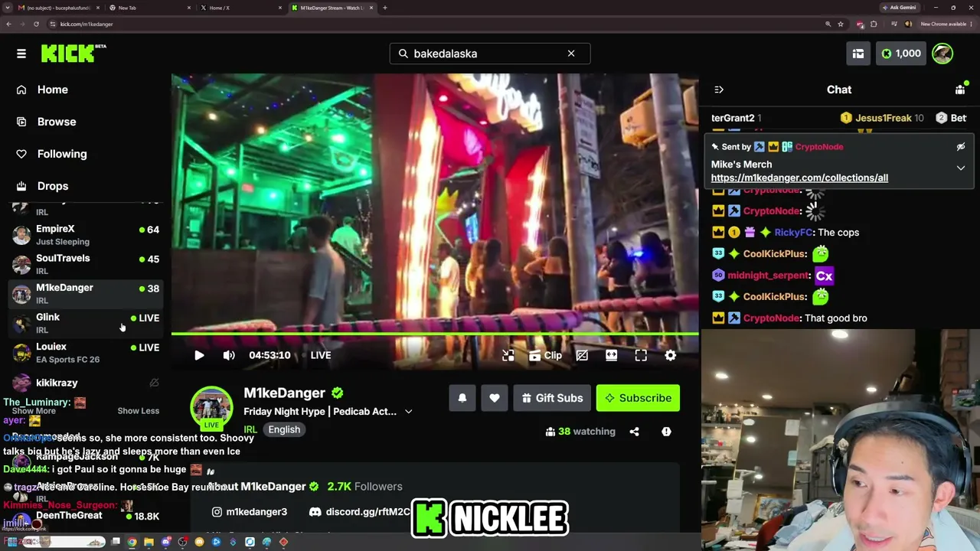Viewport: 980px width, 551px height.
Task: Click RickyFC username in chat
Action: click(x=793, y=233)
